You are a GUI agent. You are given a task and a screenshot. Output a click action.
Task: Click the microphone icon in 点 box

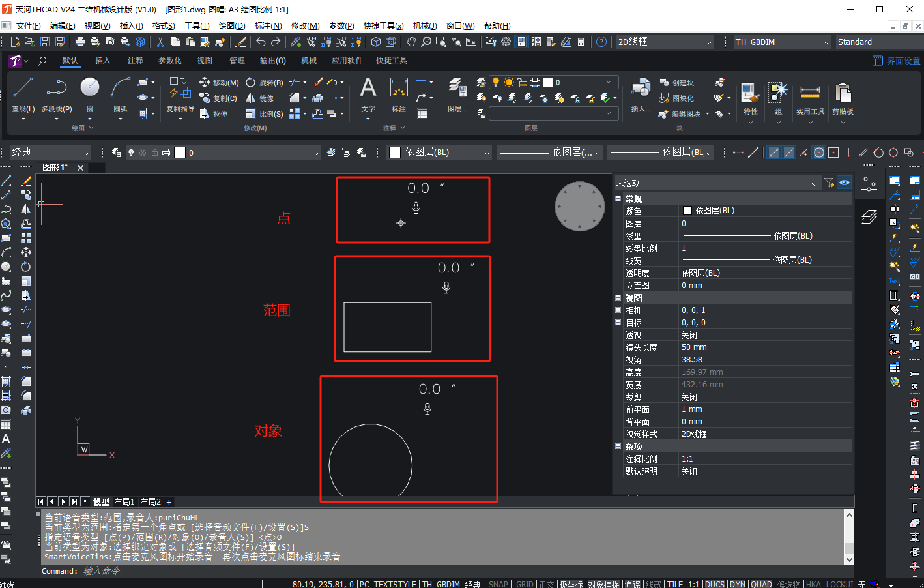(x=416, y=208)
